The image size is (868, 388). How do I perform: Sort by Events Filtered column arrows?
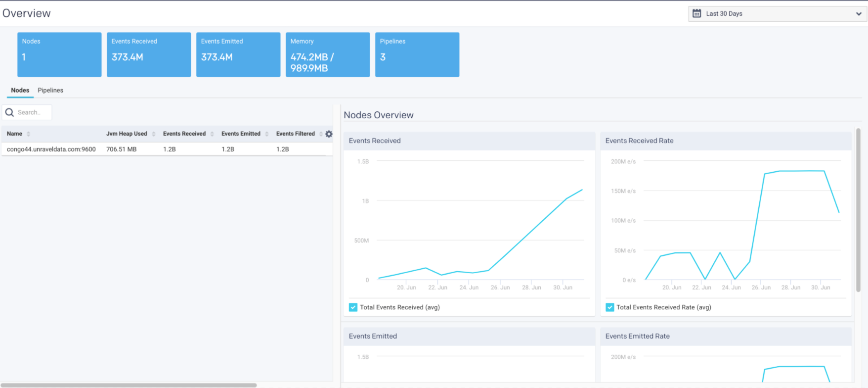pos(321,134)
